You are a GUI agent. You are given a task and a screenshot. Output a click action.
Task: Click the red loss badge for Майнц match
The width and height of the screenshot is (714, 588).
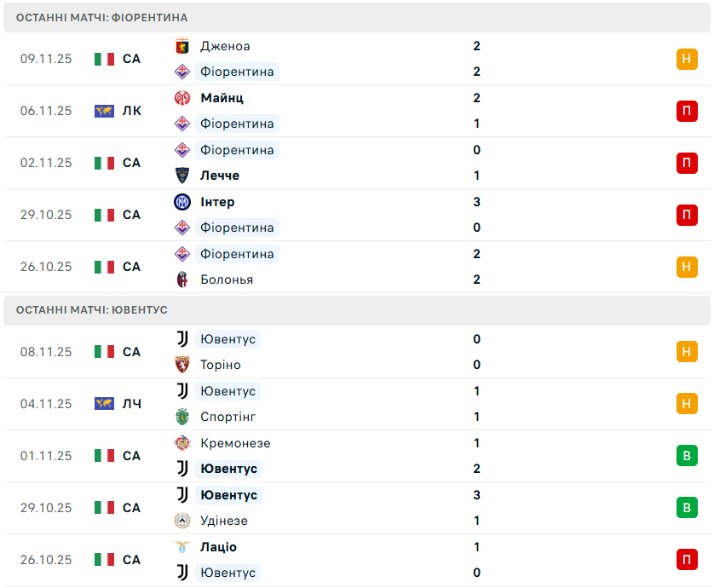(687, 111)
